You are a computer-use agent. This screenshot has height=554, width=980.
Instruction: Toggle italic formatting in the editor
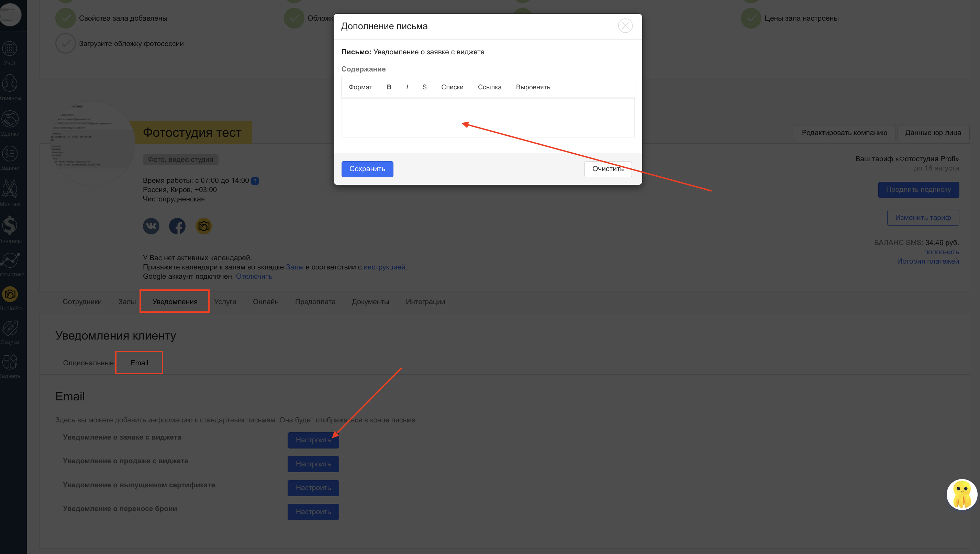pyautogui.click(x=407, y=87)
